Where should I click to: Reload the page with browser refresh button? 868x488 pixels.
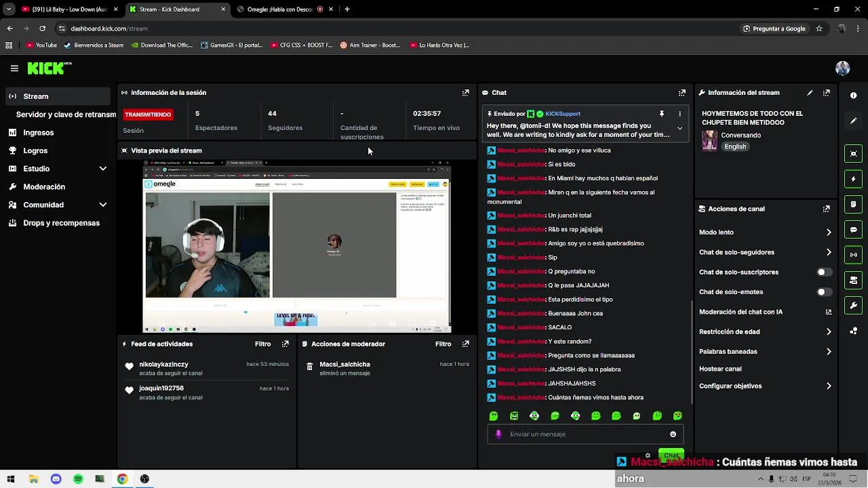(x=42, y=28)
